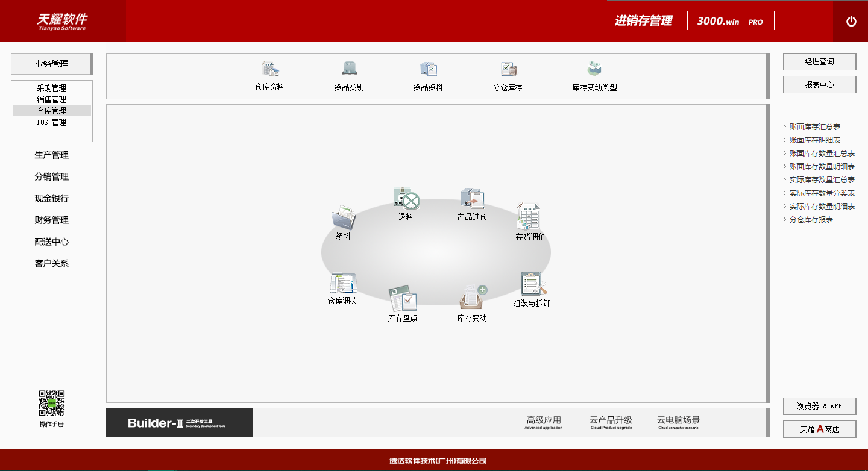
Task: Select 采购管理 in the business menu
Action: tap(52, 88)
